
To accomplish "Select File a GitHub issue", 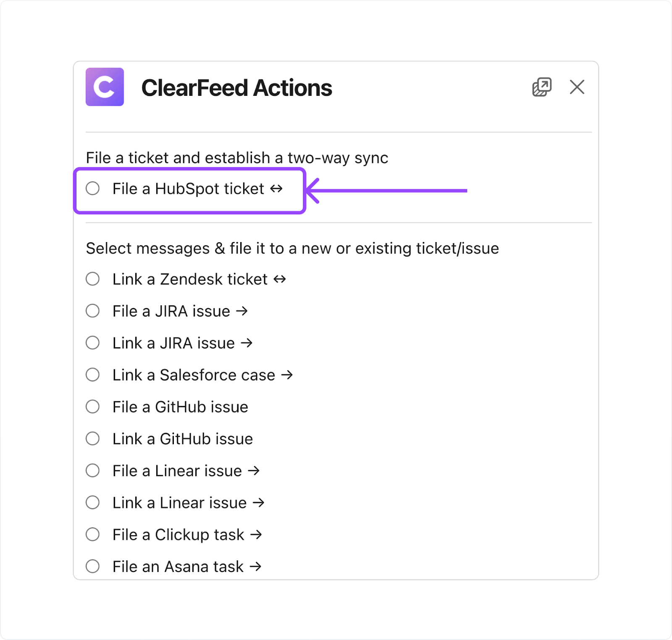I will coord(93,406).
